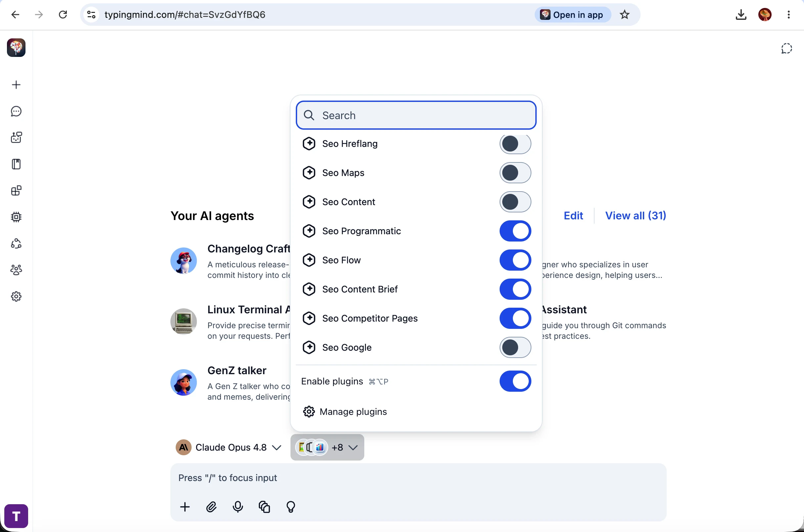Click the Seo Content Brief plugin icon
The height and width of the screenshot is (532, 804).
(309, 289)
